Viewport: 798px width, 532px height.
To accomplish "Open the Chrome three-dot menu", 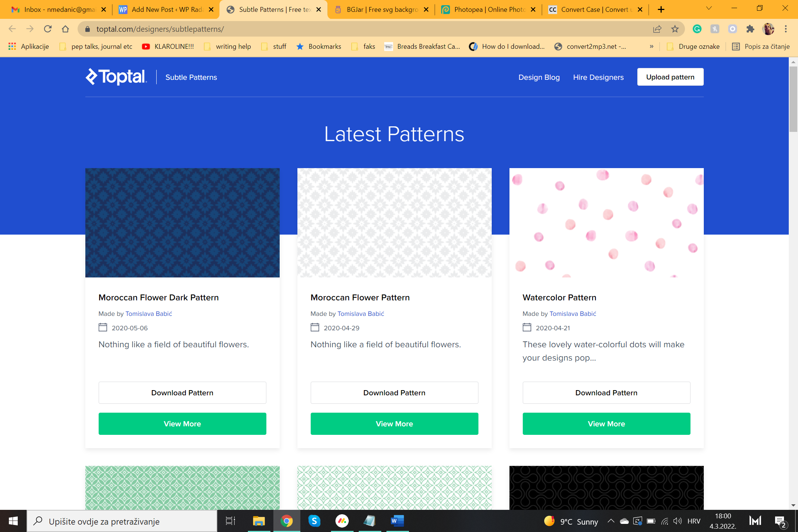I will (x=786, y=29).
